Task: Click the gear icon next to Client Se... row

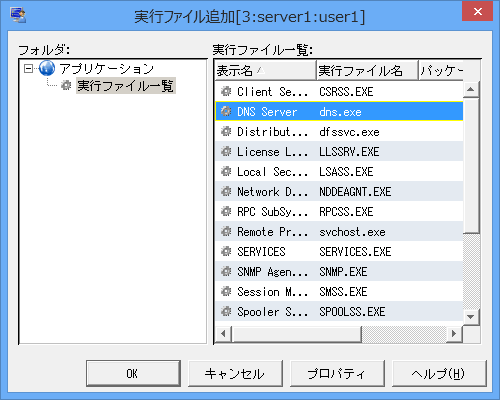Action: pyautogui.click(x=226, y=91)
